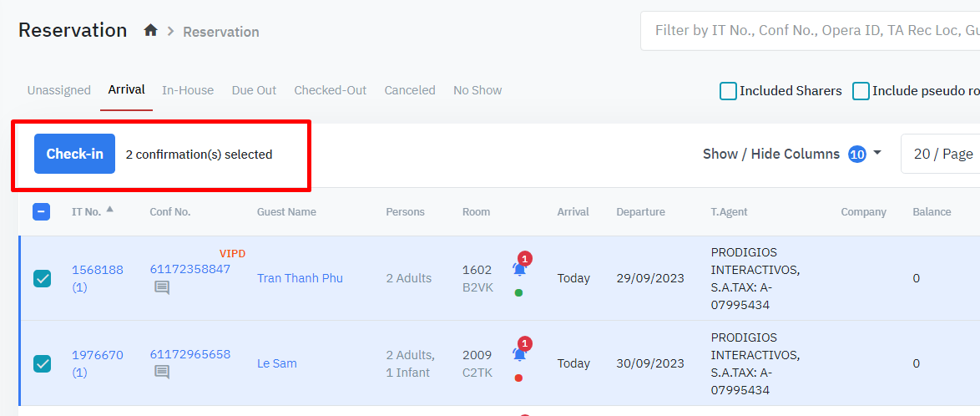Screen dimensions: 980x416
Task: Switch to the In-House tab
Action: coord(188,90)
